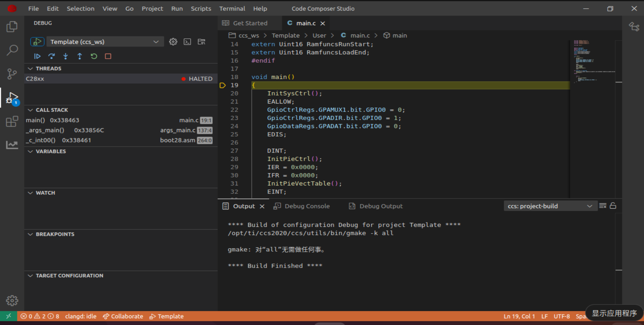Collapse the TARGET CONFIGURATION section
This screenshot has width=644, height=325.
point(30,276)
